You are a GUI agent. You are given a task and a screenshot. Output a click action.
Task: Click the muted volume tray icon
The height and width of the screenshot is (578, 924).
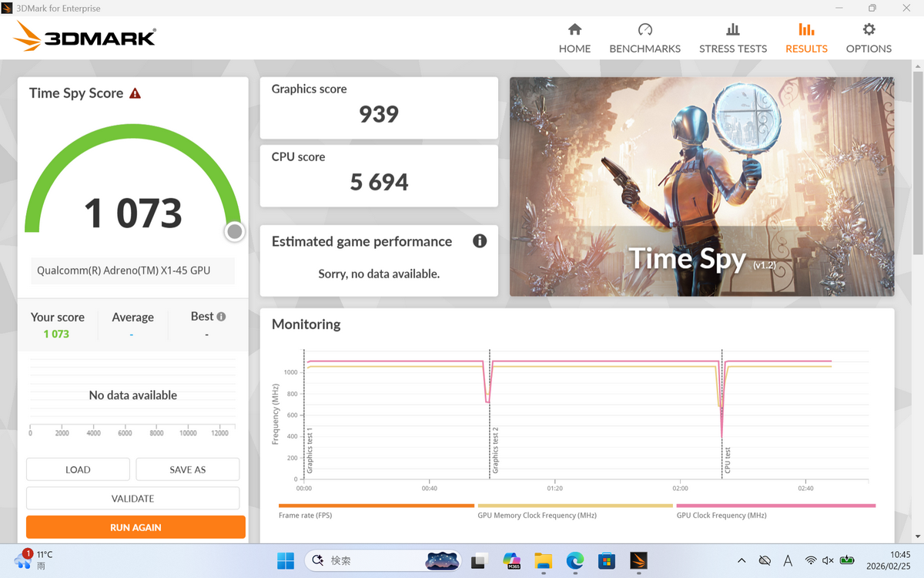829,560
